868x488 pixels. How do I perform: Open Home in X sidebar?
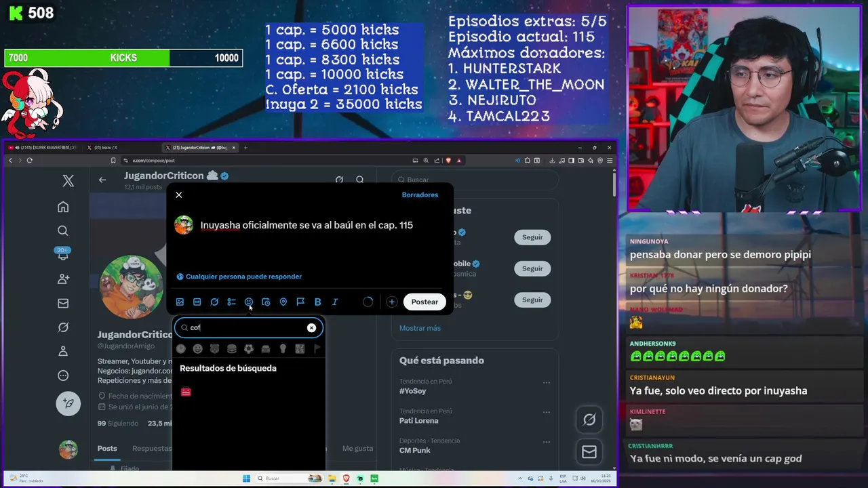pyautogui.click(x=63, y=207)
